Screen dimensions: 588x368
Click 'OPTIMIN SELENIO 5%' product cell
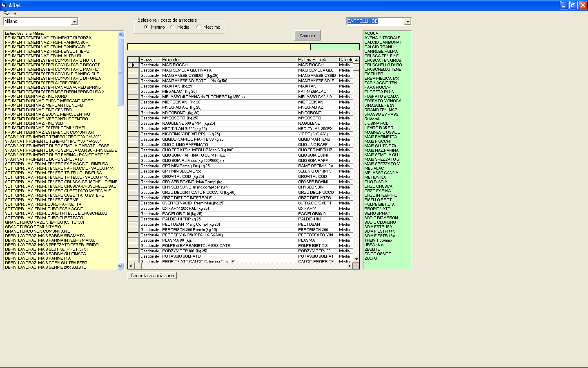(229, 171)
